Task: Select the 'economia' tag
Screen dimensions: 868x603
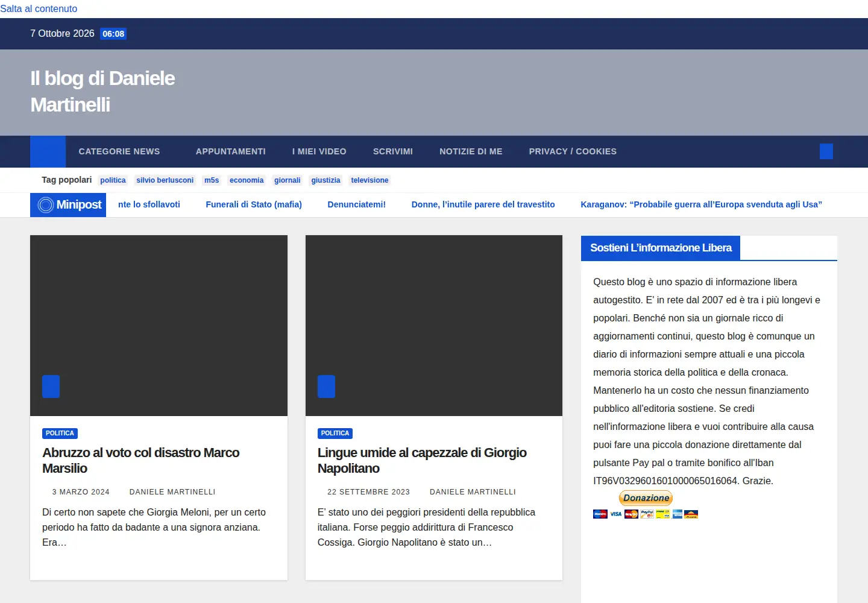Action: point(247,180)
